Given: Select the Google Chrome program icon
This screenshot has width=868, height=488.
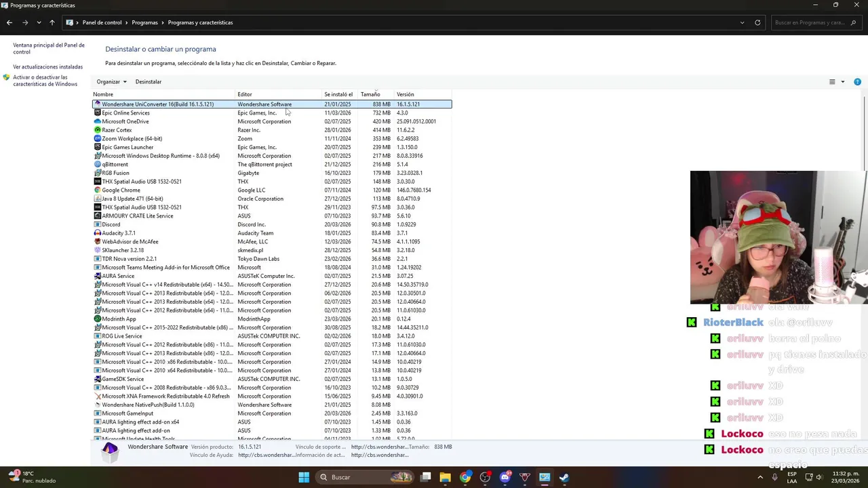Looking at the screenshot, I should tap(97, 190).
